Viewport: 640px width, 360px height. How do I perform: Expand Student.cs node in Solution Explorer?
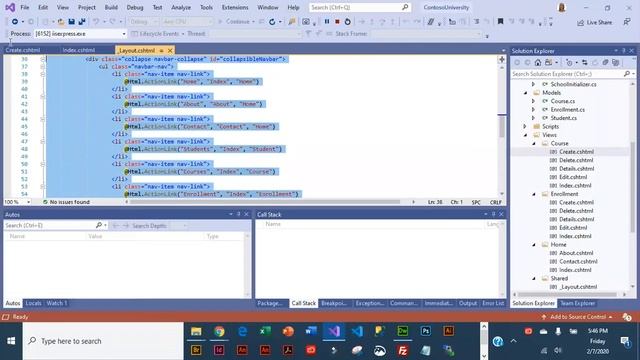pyautogui.click(x=533, y=118)
